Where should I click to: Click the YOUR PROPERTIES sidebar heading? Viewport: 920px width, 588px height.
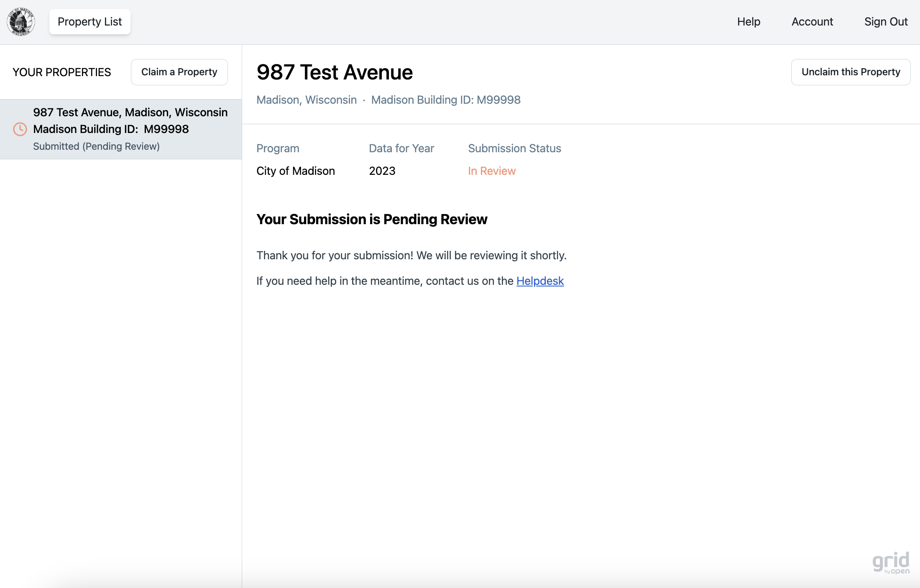click(x=62, y=72)
